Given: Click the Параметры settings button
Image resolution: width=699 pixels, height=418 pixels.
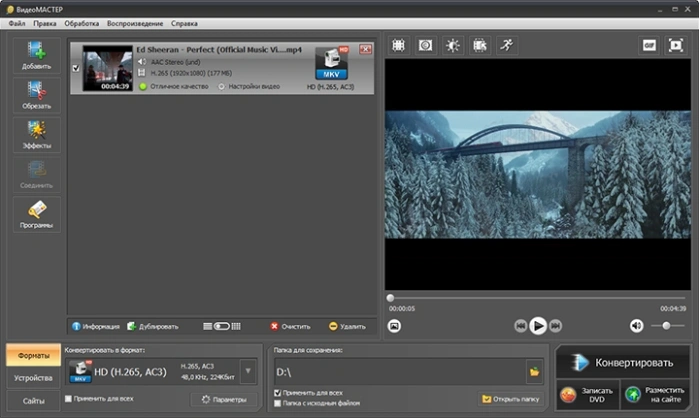Looking at the screenshot, I should [x=224, y=400].
